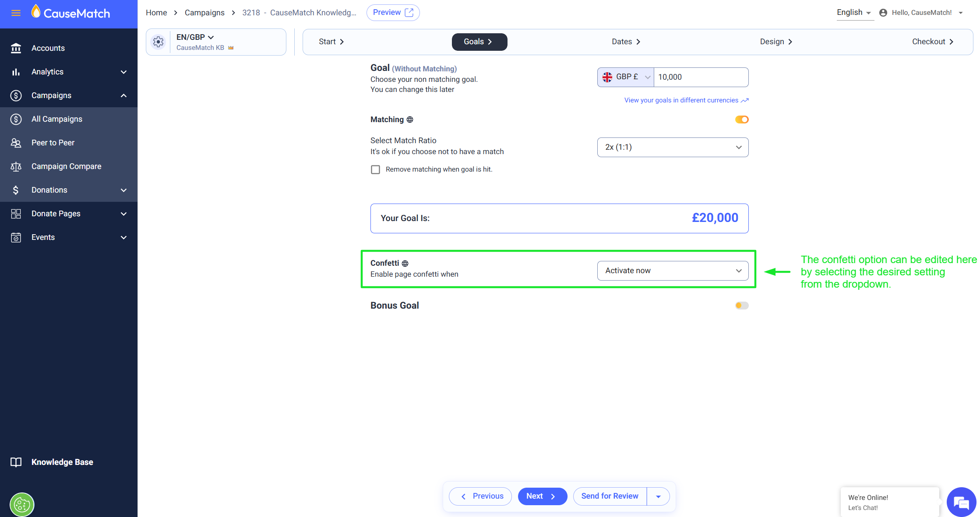Image resolution: width=980 pixels, height=517 pixels.
Task: Click the globe icon beside Matching
Action: pyautogui.click(x=410, y=120)
